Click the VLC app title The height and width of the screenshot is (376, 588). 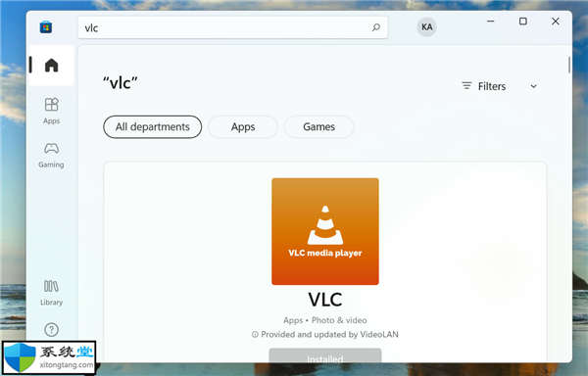(325, 300)
